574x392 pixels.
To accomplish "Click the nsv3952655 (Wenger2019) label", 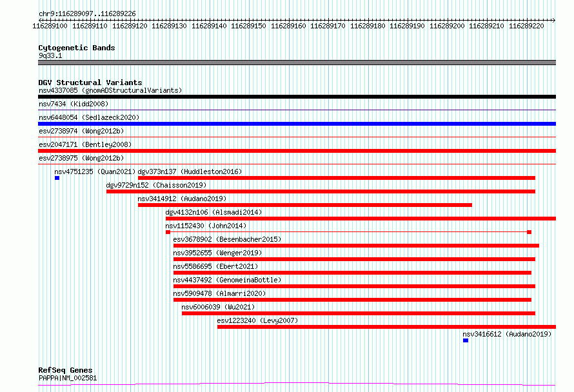I will [217, 253].
